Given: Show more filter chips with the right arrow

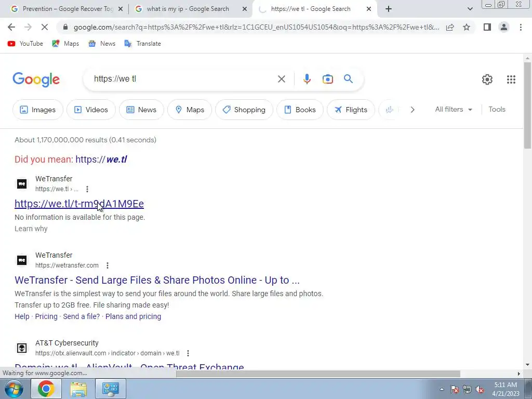Looking at the screenshot, I should [412, 110].
